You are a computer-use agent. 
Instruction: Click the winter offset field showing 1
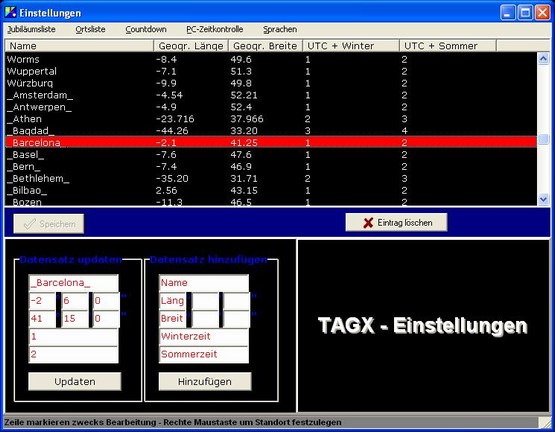pyautogui.click(x=73, y=337)
